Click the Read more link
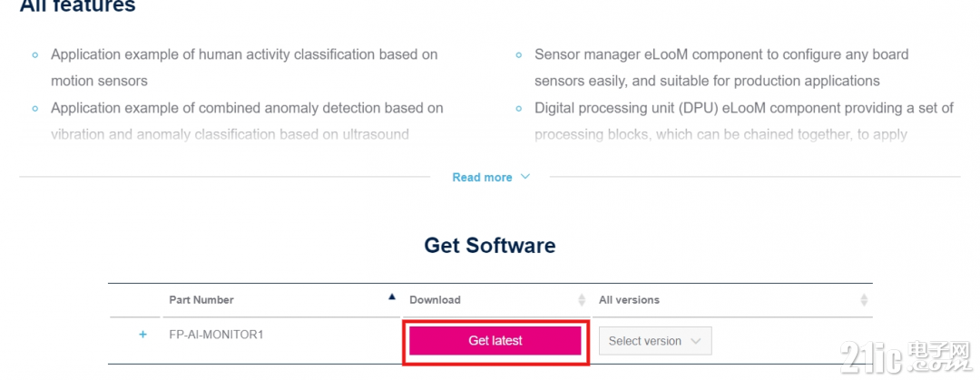 482,178
